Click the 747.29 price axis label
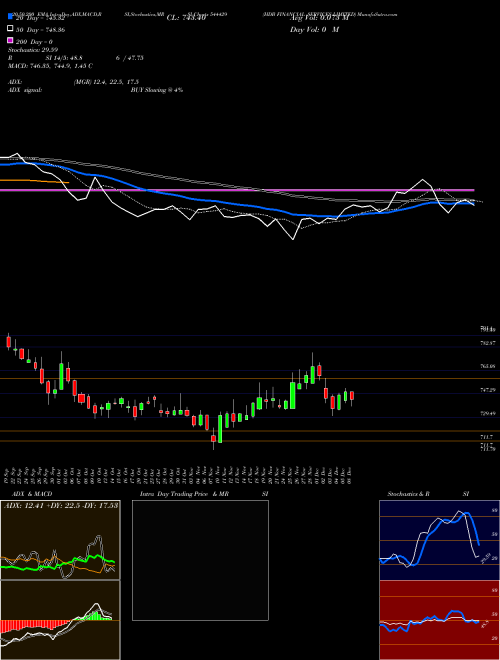 point(488,391)
